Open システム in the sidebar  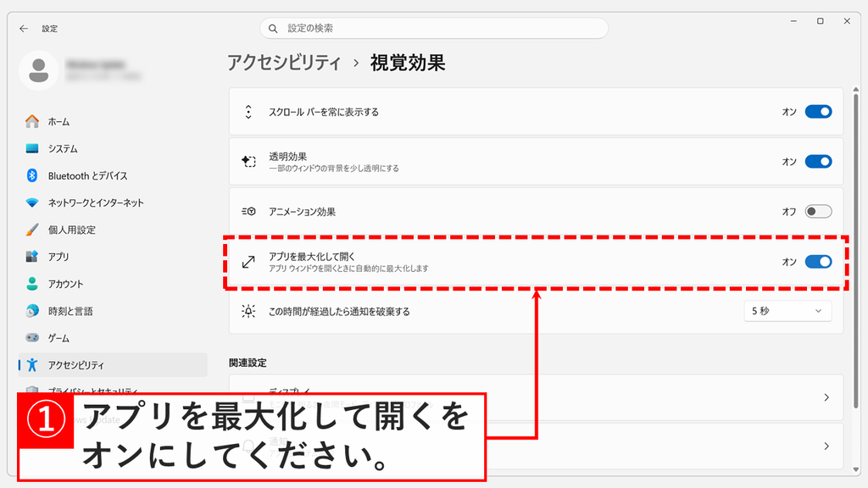point(113,148)
